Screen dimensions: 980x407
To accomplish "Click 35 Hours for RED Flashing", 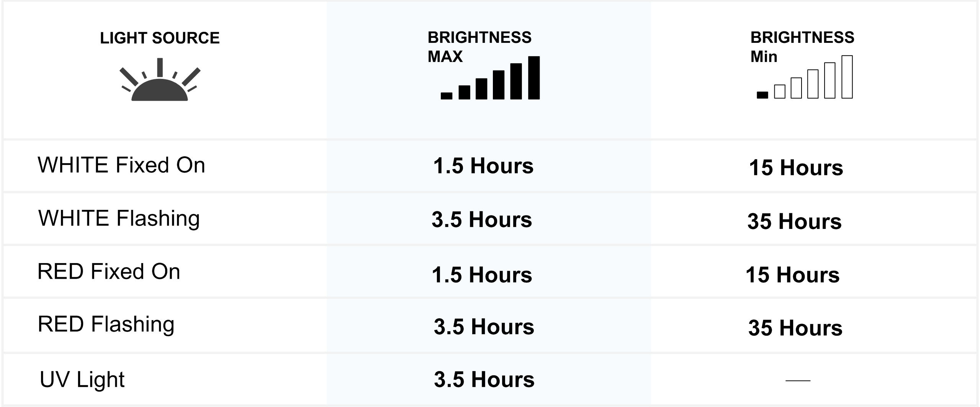I will pyautogui.click(x=795, y=328).
